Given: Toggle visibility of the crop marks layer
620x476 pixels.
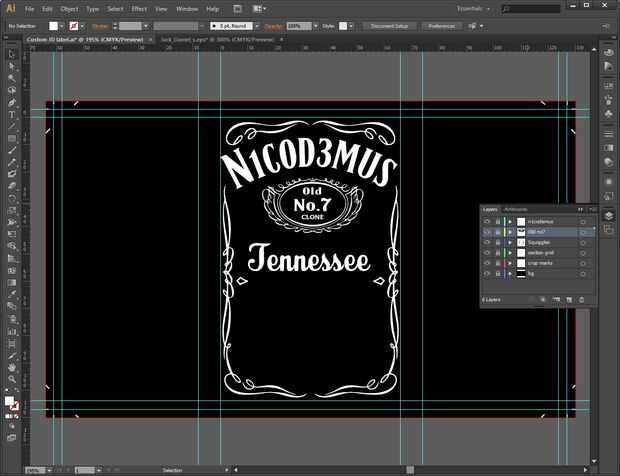Looking at the screenshot, I should 487,263.
